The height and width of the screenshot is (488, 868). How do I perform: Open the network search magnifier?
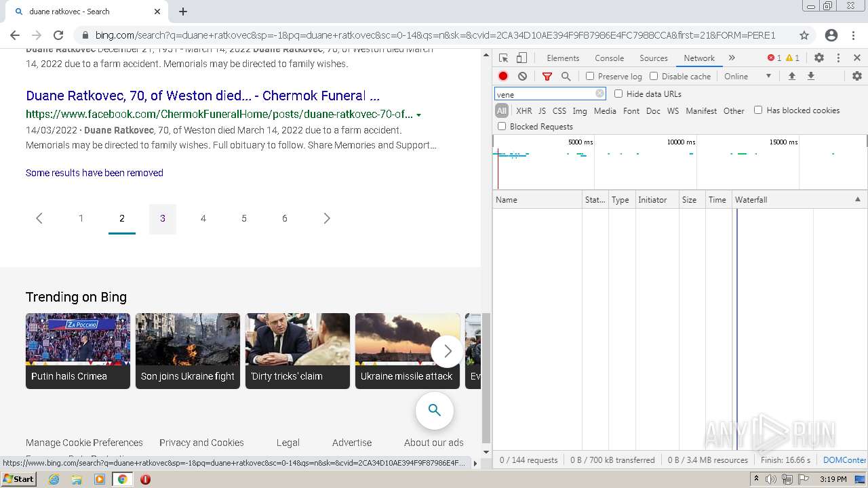coord(566,77)
